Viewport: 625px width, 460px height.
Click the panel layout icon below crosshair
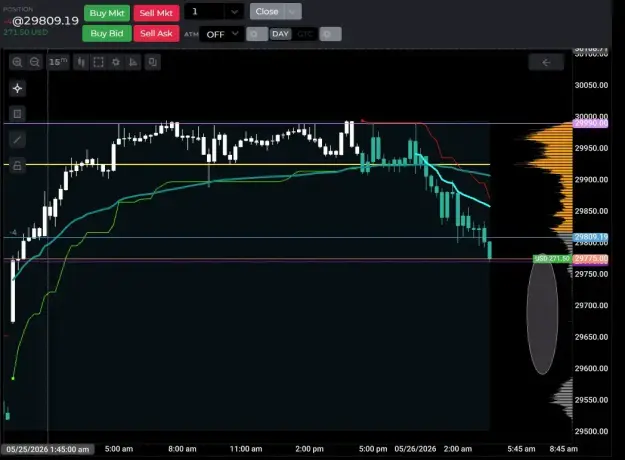[x=18, y=114]
